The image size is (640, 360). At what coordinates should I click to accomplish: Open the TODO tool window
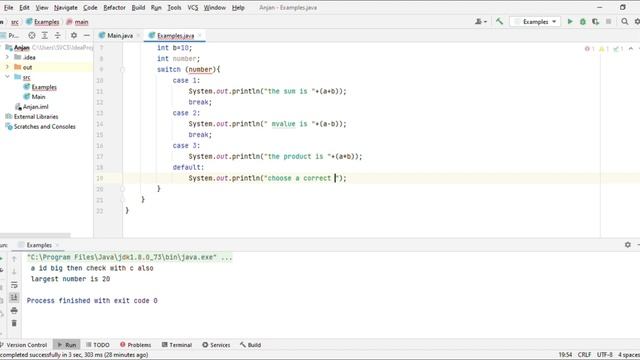[98, 345]
